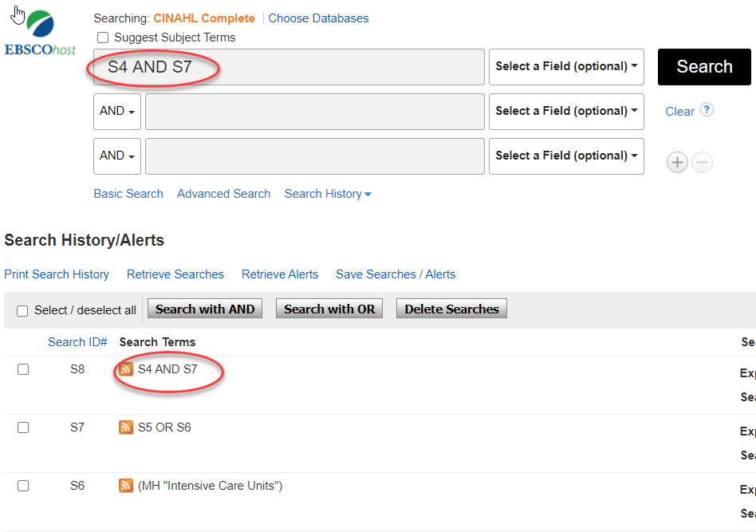
Task: Click the RSS alert icon for S6
Action: [125, 486]
